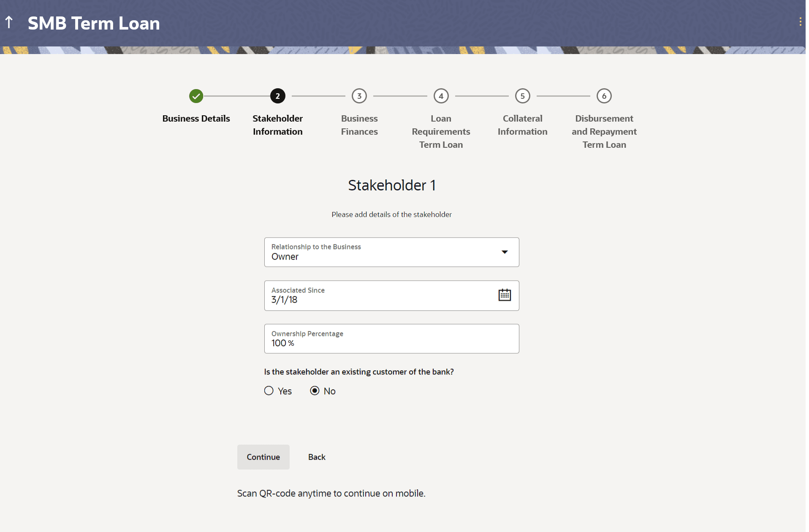Open the vertical three-dot options menu
Image resolution: width=809 pixels, height=532 pixels.
[x=800, y=22]
